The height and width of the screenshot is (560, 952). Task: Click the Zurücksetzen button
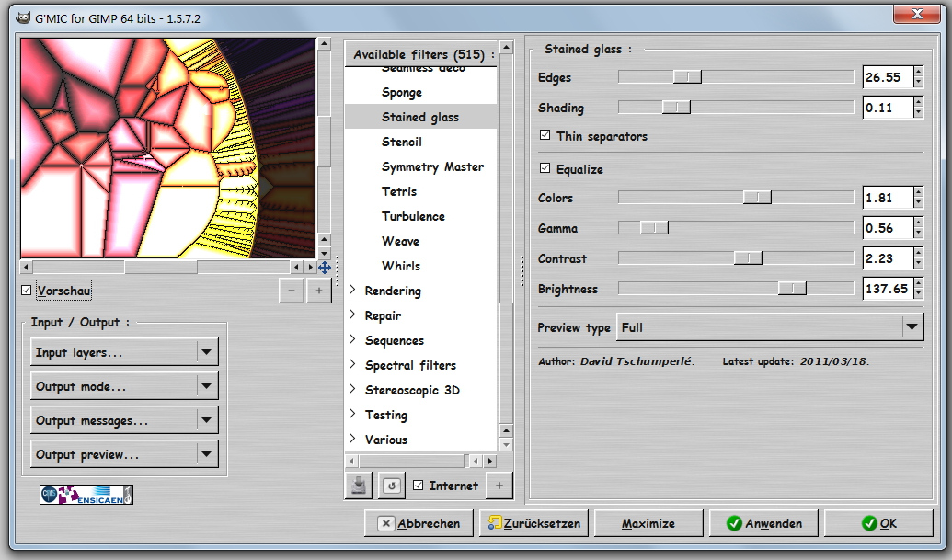(x=535, y=523)
